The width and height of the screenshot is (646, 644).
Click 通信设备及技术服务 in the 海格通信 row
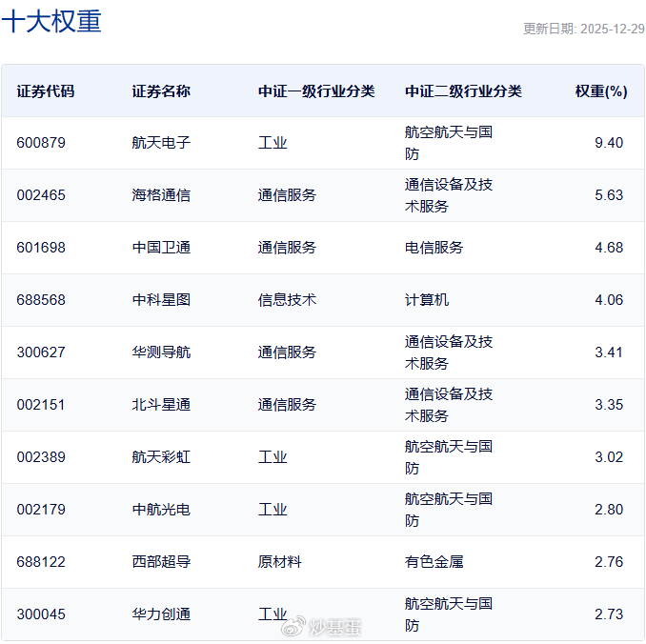coord(449,195)
